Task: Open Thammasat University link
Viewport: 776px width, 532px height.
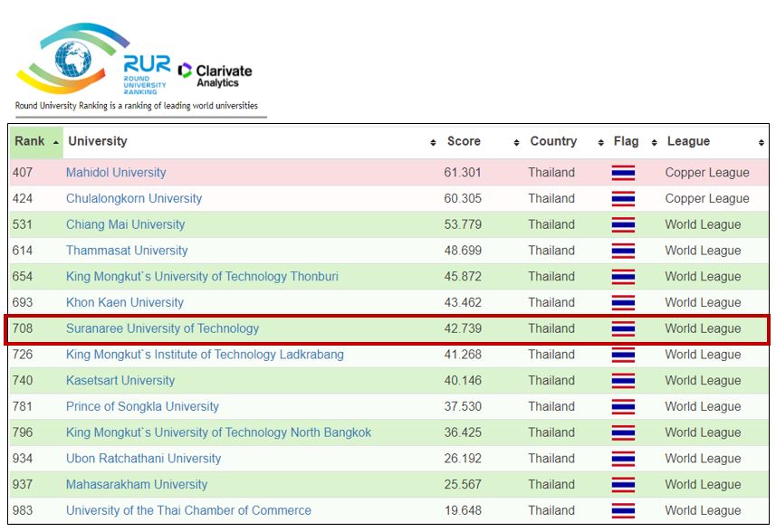Action: coord(127,251)
